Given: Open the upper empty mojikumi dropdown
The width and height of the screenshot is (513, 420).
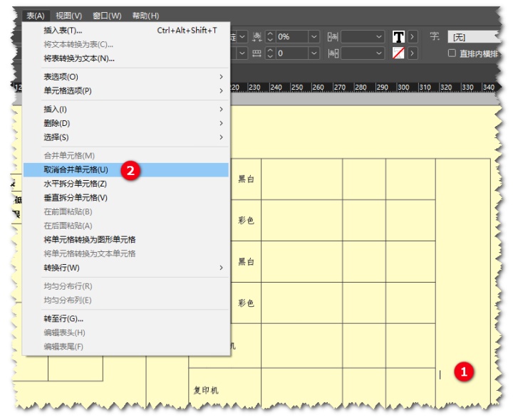Looking at the screenshot, I should point(363,36).
